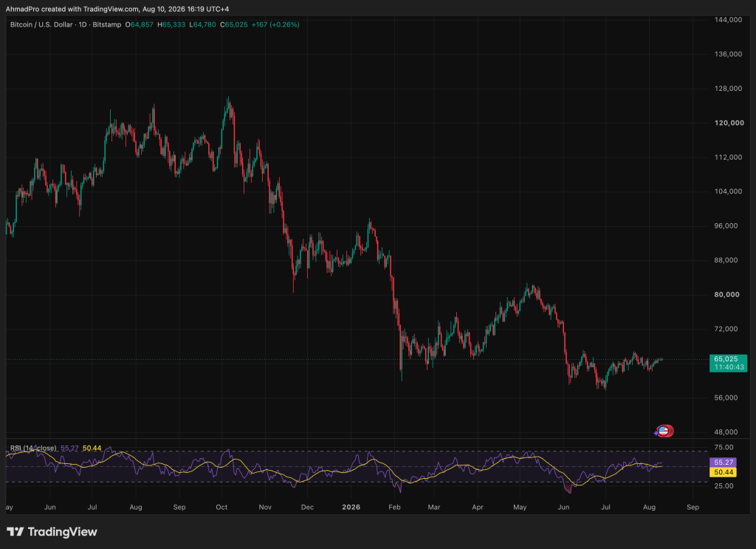
Task: Click the May label between Apr and Jun
Action: 520,507
